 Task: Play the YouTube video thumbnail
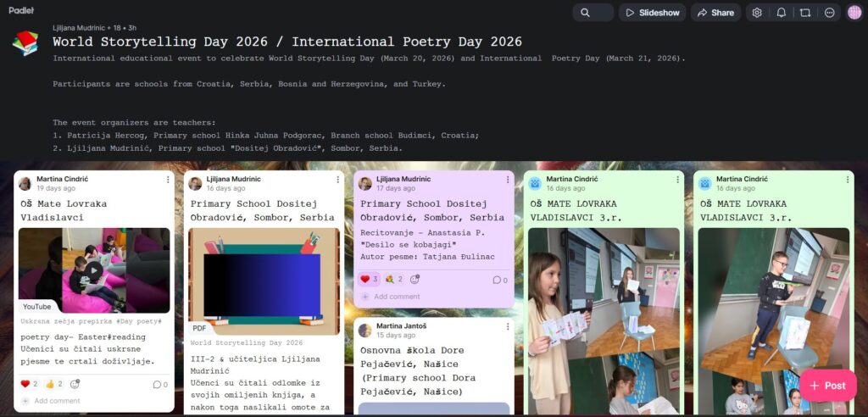coord(94,270)
